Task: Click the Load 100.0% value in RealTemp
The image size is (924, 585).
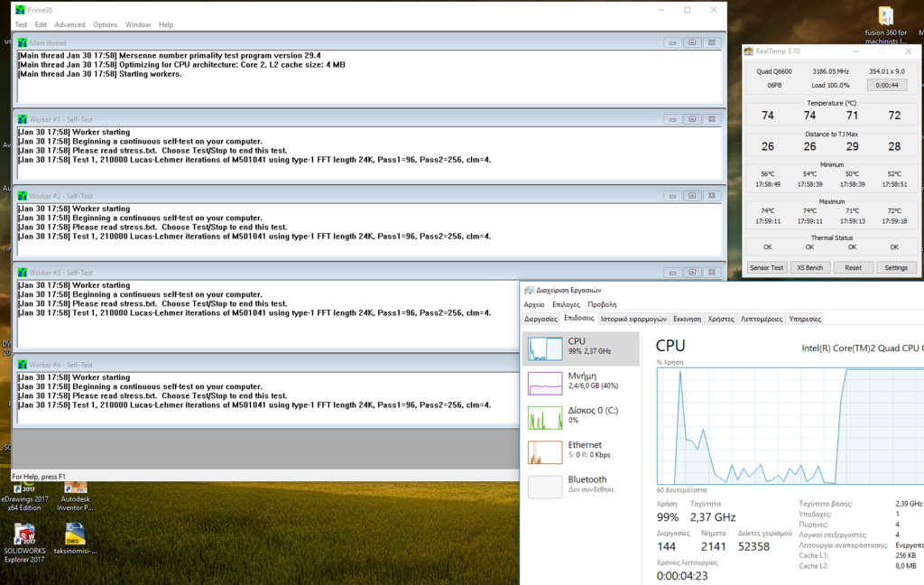Action: click(830, 86)
